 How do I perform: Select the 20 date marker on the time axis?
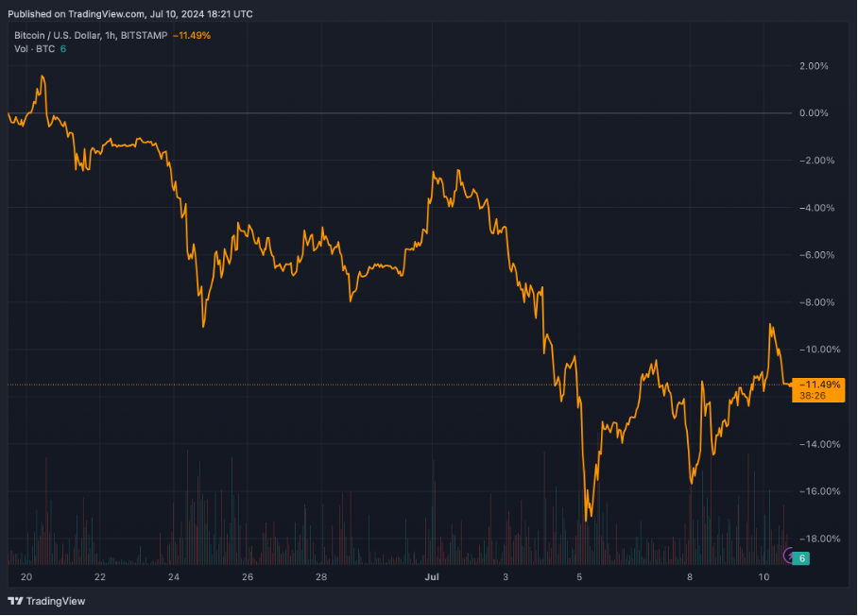click(x=26, y=576)
